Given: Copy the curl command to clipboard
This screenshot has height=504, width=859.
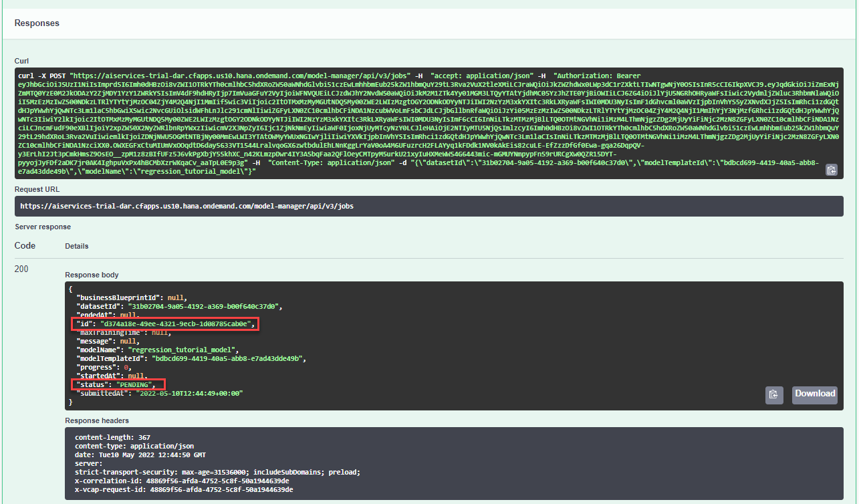Looking at the screenshot, I should point(831,170).
